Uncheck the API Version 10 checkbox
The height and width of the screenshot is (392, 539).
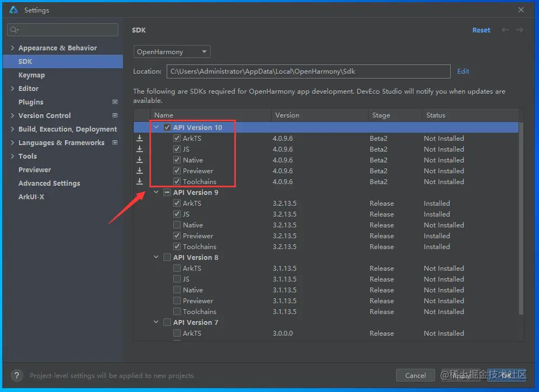click(x=167, y=127)
